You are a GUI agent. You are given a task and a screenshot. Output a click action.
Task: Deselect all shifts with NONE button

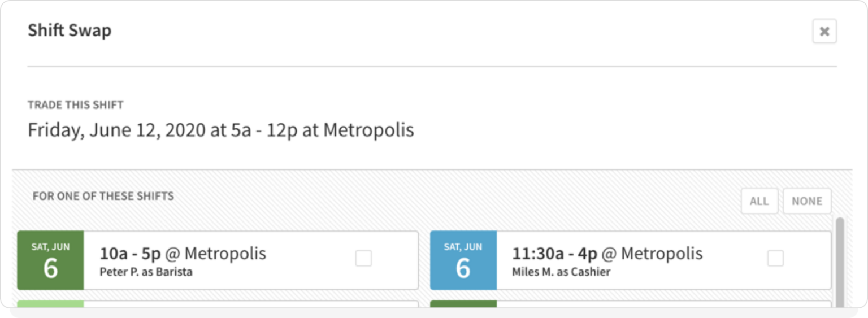pyautogui.click(x=806, y=201)
